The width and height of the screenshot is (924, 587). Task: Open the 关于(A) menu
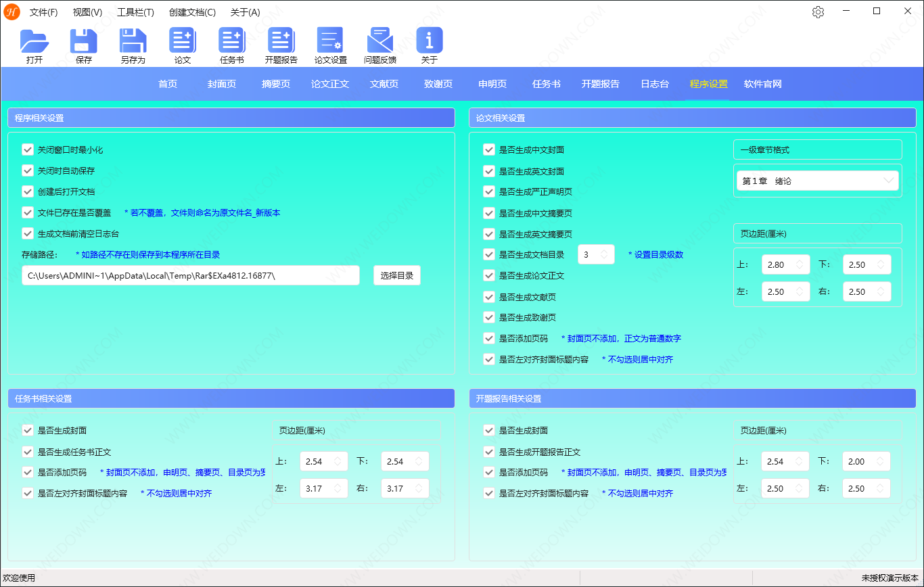245,12
